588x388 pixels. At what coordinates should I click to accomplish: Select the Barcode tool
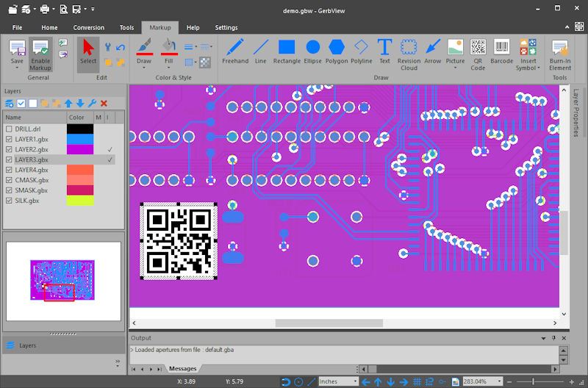(501, 51)
